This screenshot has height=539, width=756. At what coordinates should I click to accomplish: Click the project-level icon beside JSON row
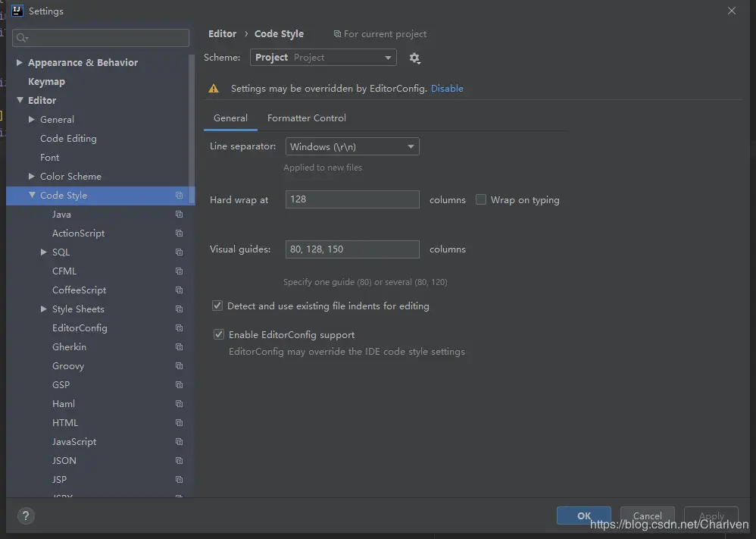point(179,461)
